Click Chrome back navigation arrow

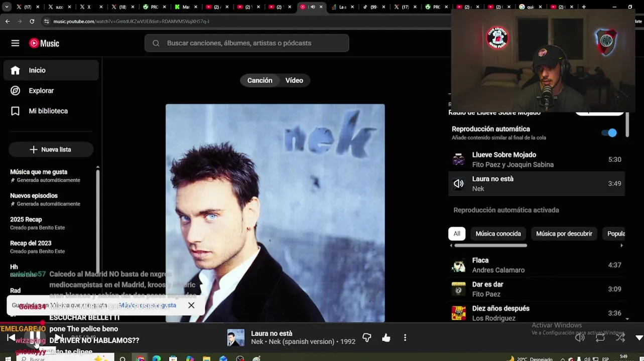(x=7, y=22)
